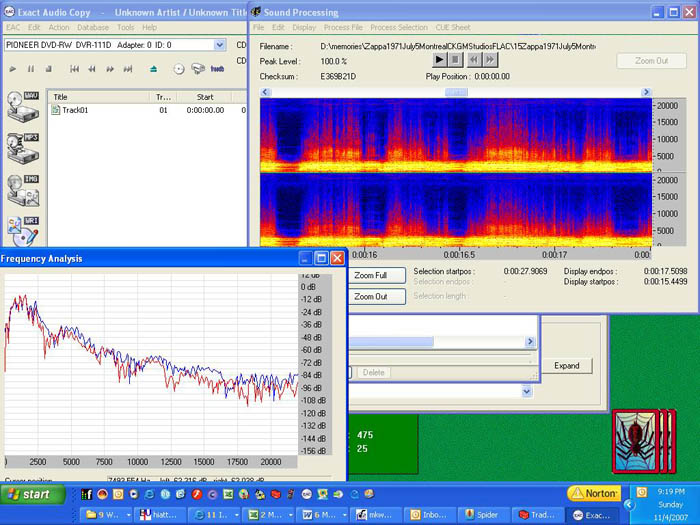Screen dimensions: 700x525
Task: Play the audio file in Sound Processing
Action: [439, 59]
